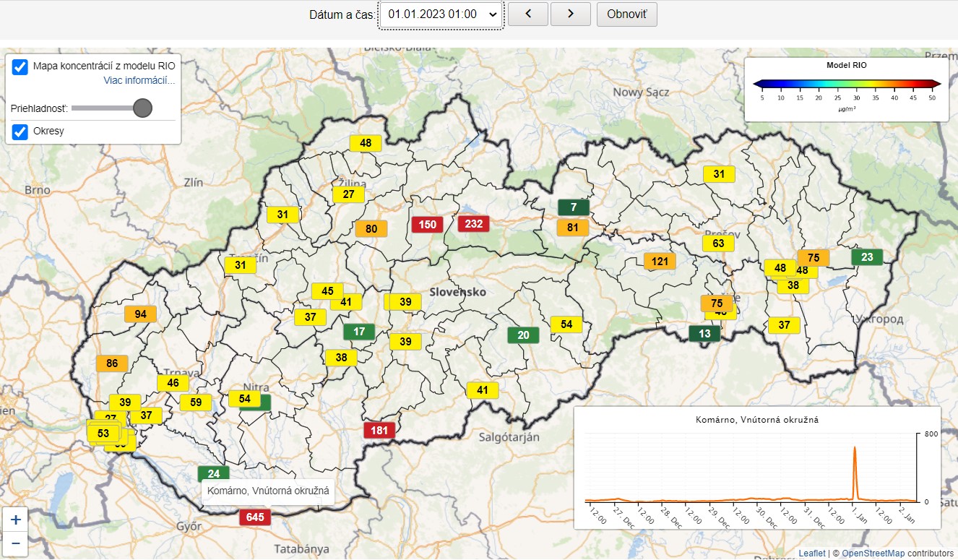Click the Priehľadnosť transparency slider handle

pyautogui.click(x=142, y=108)
